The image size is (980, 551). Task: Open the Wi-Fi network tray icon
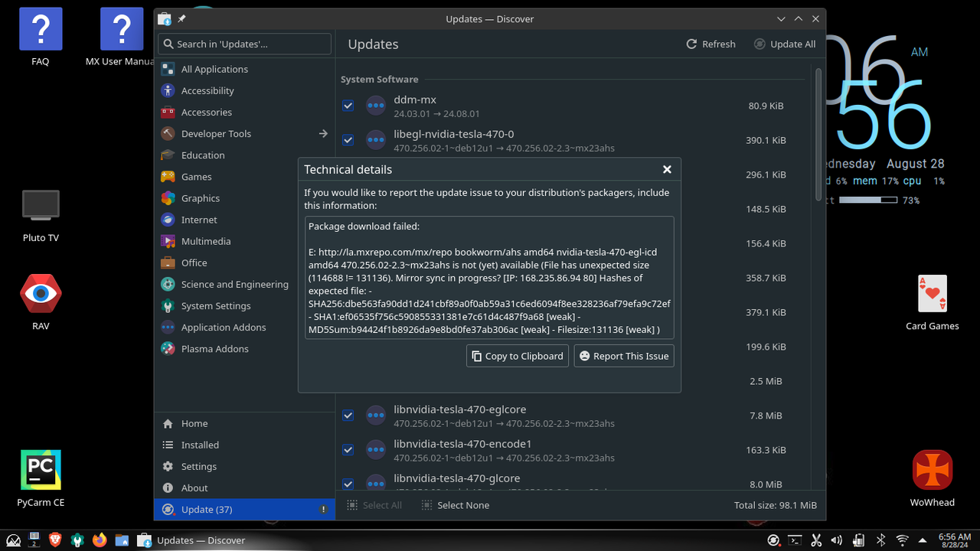(903, 540)
